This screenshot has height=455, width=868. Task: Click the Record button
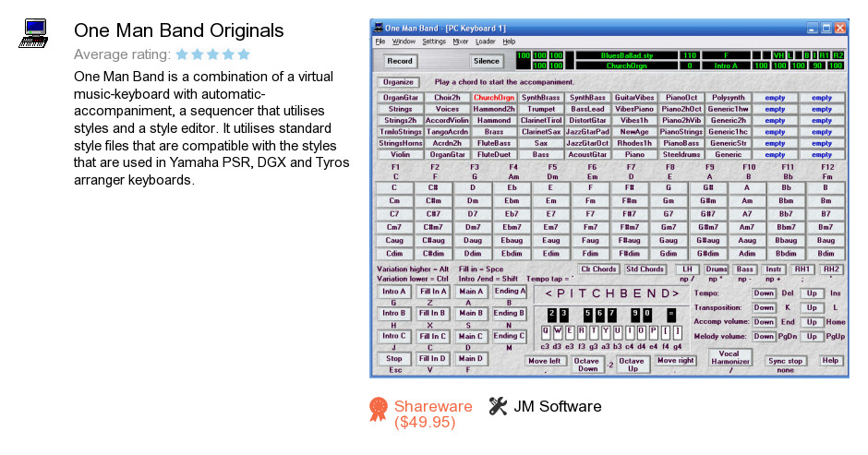tap(400, 61)
